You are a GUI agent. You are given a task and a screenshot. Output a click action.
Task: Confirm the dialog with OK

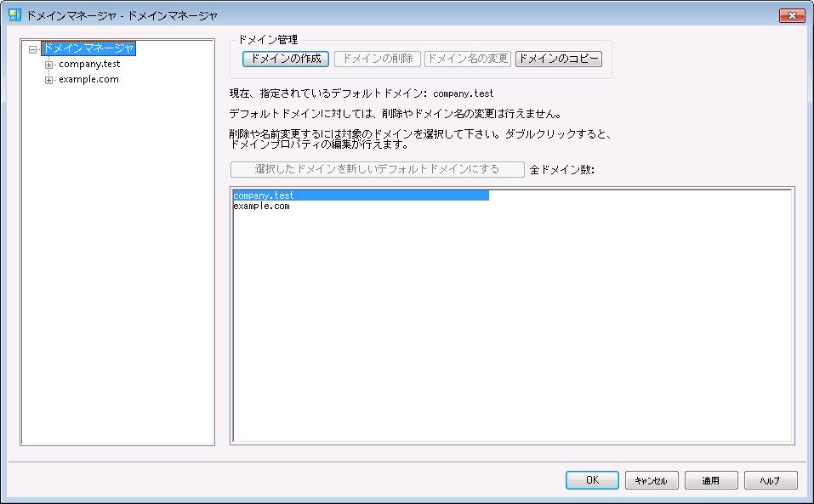(x=592, y=480)
